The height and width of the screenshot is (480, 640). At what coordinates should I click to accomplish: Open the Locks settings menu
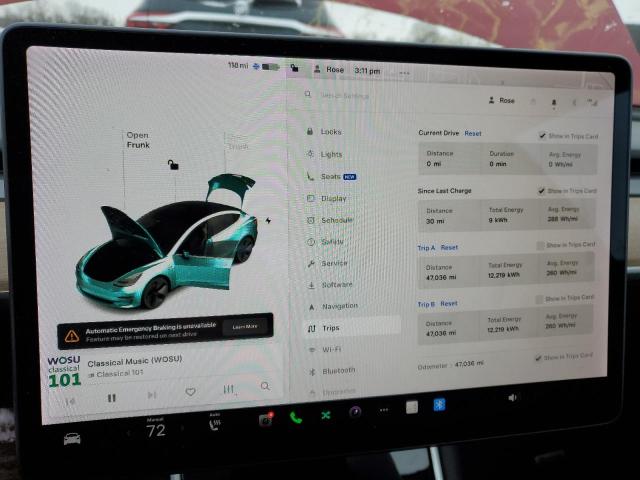coord(324,131)
